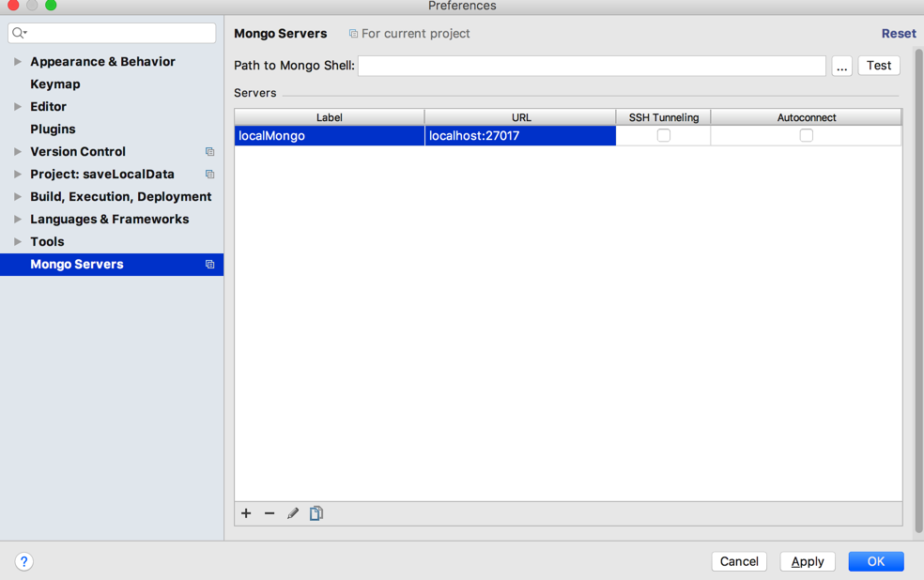The image size is (924, 580).
Task: Expand Appearance & Behavior section
Action: coord(18,61)
